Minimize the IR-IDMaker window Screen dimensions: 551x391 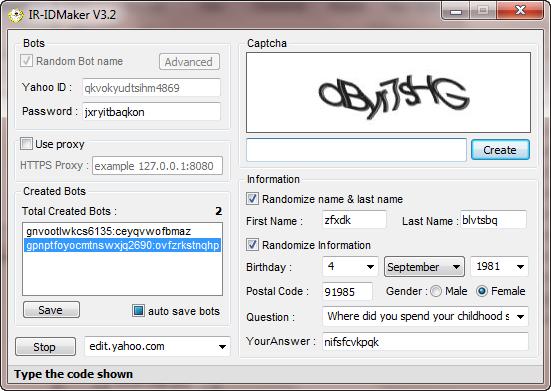click(456, 11)
